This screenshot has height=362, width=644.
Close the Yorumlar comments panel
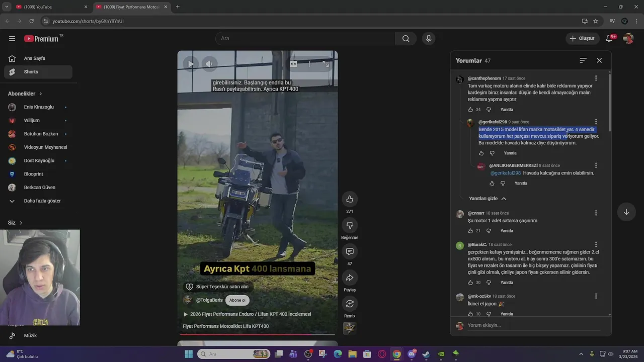coord(599,60)
